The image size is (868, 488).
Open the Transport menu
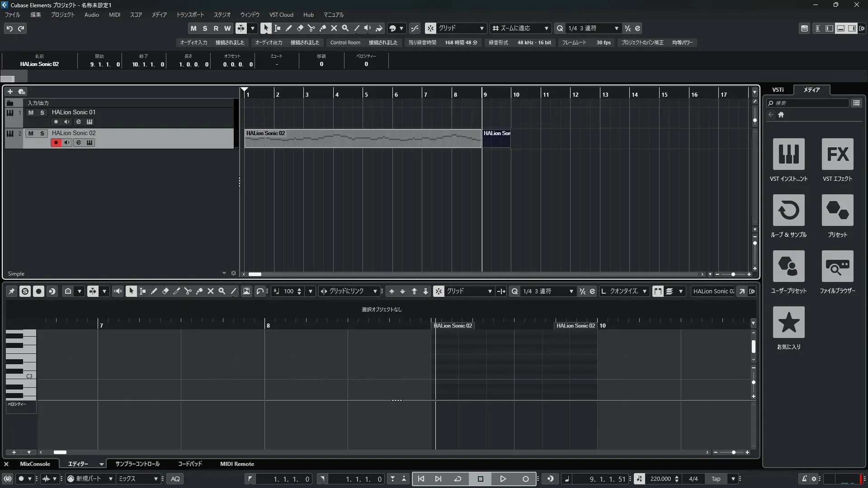click(190, 14)
